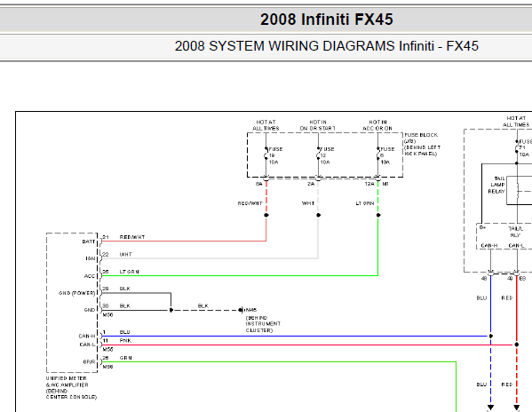The height and width of the screenshot is (412, 532).
Task: Click the continuation arrow on the dashed red wire
Action: coord(516,408)
